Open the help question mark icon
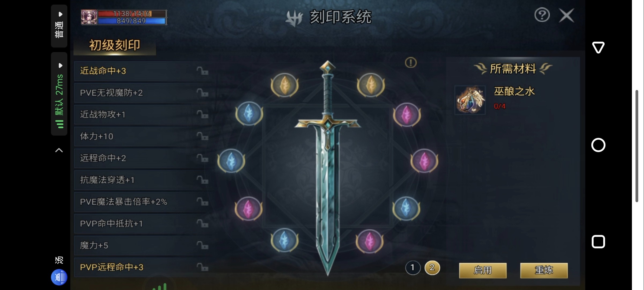Image resolution: width=644 pixels, height=290 pixels. pos(542,15)
